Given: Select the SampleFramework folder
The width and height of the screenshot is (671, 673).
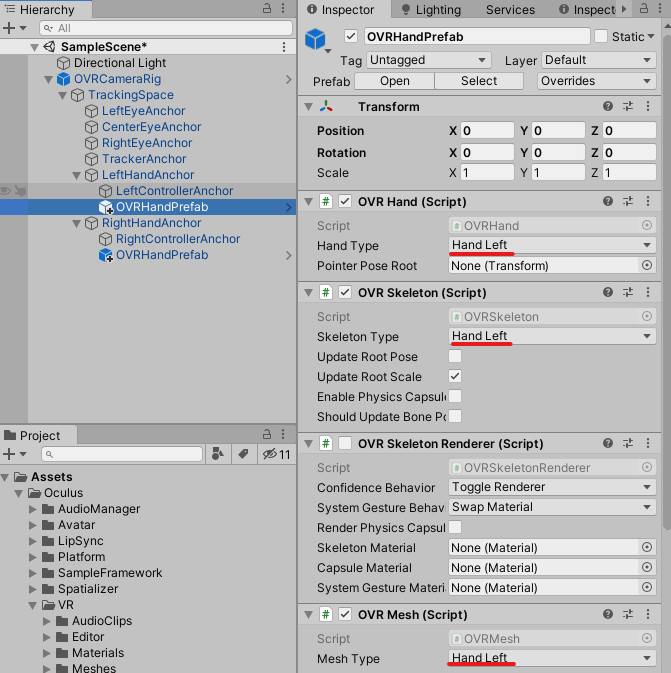Looking at the screenshot, I should [110, 573].
